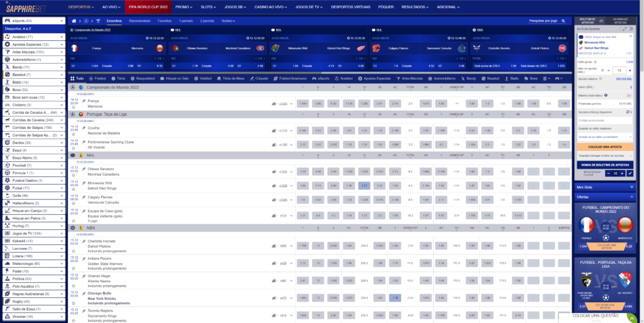Select Biatlo in sports filter bar
This screenshot has height=323, width=644.
tap(512, 78)
